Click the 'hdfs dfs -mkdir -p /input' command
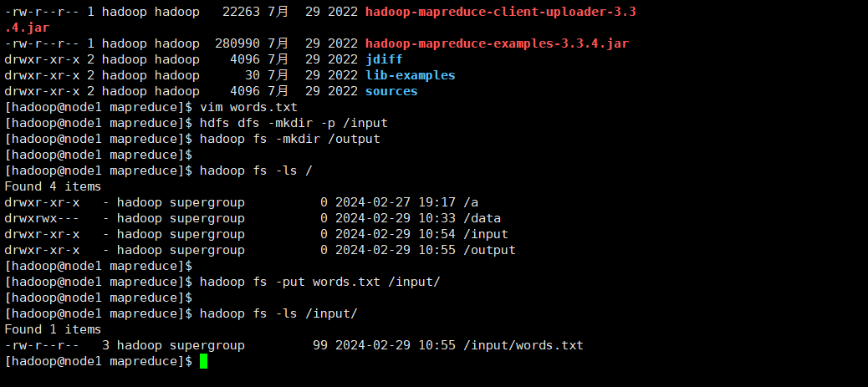868x387 pixels. pos(294,123)
